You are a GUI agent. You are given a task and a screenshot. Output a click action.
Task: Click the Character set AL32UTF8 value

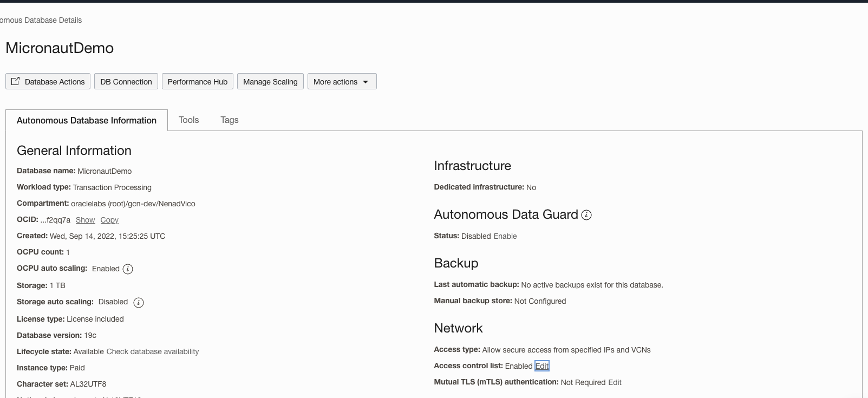pos(88,384)
